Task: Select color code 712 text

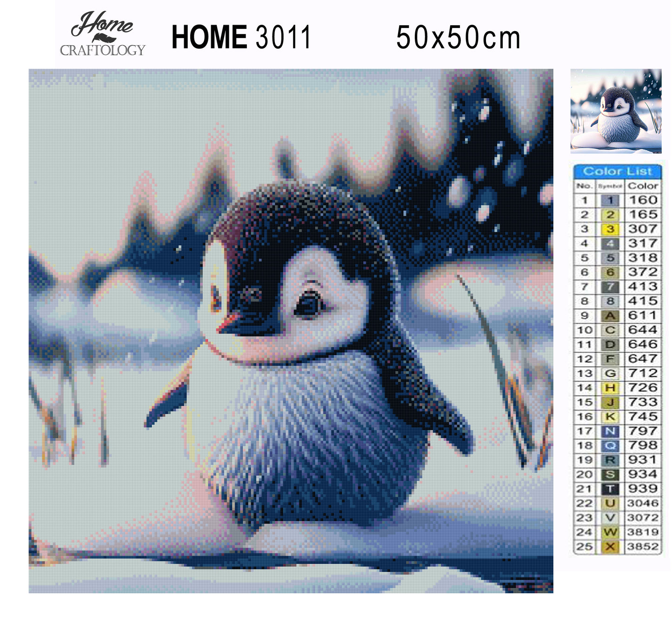Action: tap(643, 373)
